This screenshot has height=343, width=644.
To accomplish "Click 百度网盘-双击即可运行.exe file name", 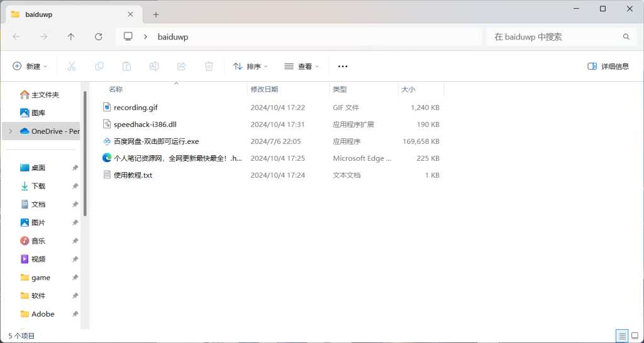I will coord(156,141).
